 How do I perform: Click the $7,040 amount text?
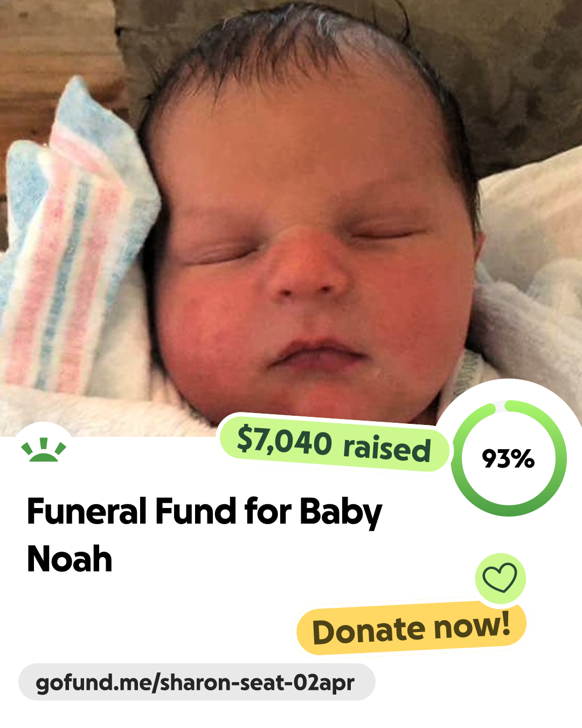point(284,440)
